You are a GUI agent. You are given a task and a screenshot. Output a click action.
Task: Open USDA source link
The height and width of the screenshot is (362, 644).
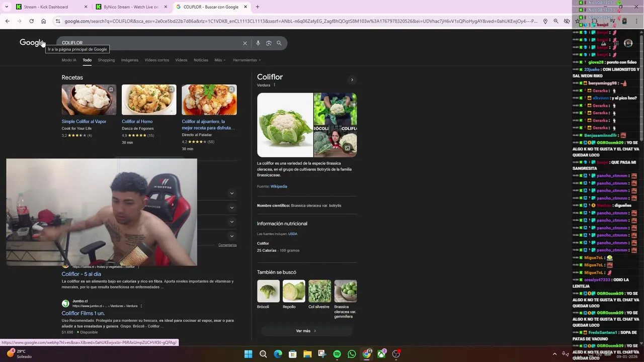[x=293, y=234]
